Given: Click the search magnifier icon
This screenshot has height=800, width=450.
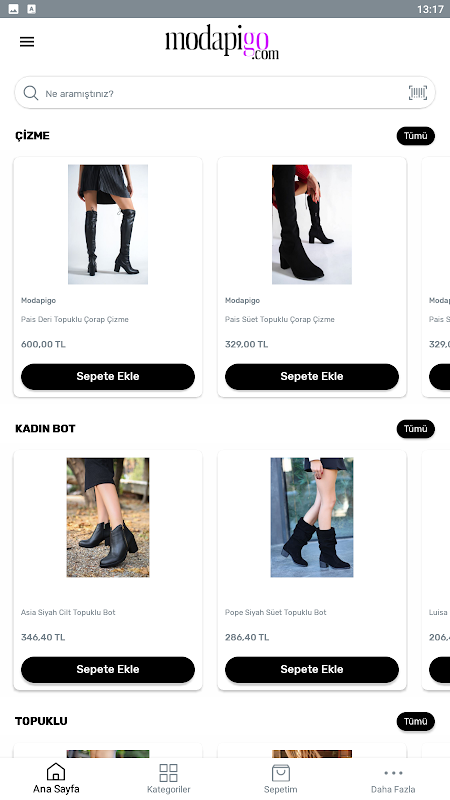Looking at the screenshot, I should 31,93.
